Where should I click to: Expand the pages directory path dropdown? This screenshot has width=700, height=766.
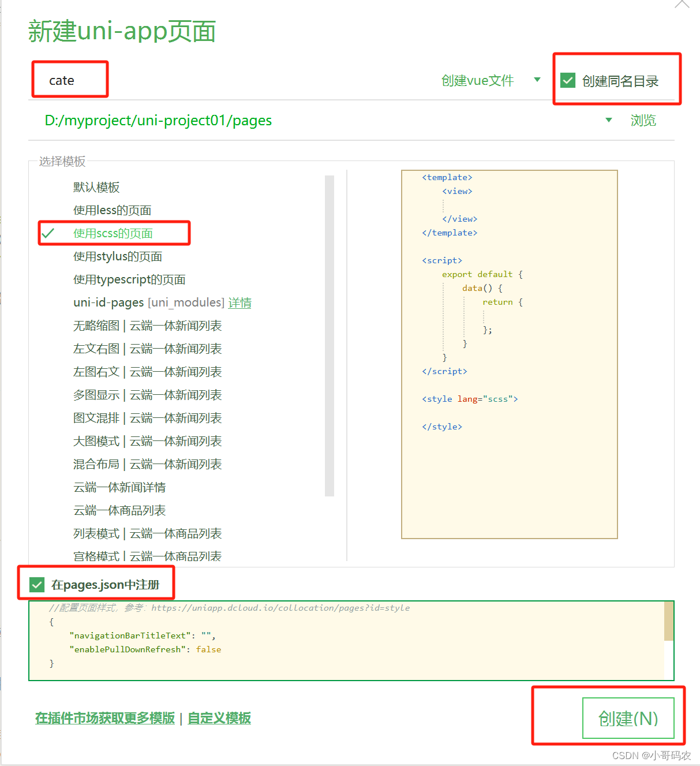(609, 120)
